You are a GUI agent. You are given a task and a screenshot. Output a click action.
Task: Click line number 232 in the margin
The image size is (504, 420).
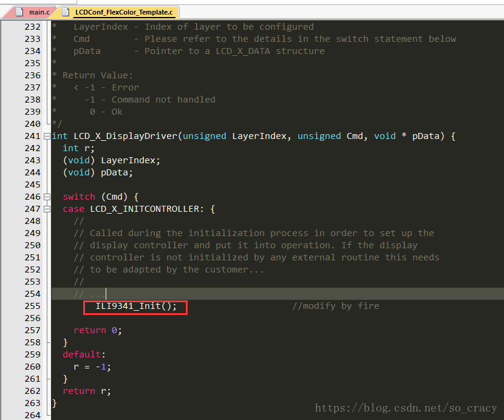[x=32, y=27]
